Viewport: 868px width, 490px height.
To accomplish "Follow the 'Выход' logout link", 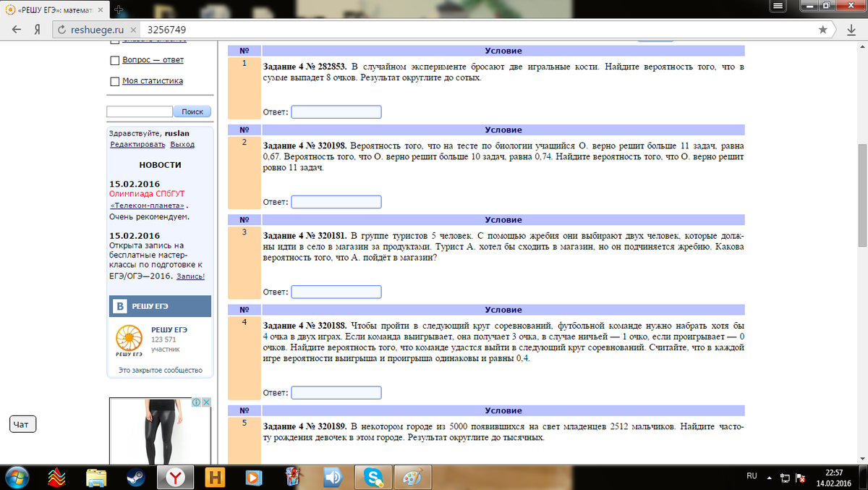I will 182,145.
